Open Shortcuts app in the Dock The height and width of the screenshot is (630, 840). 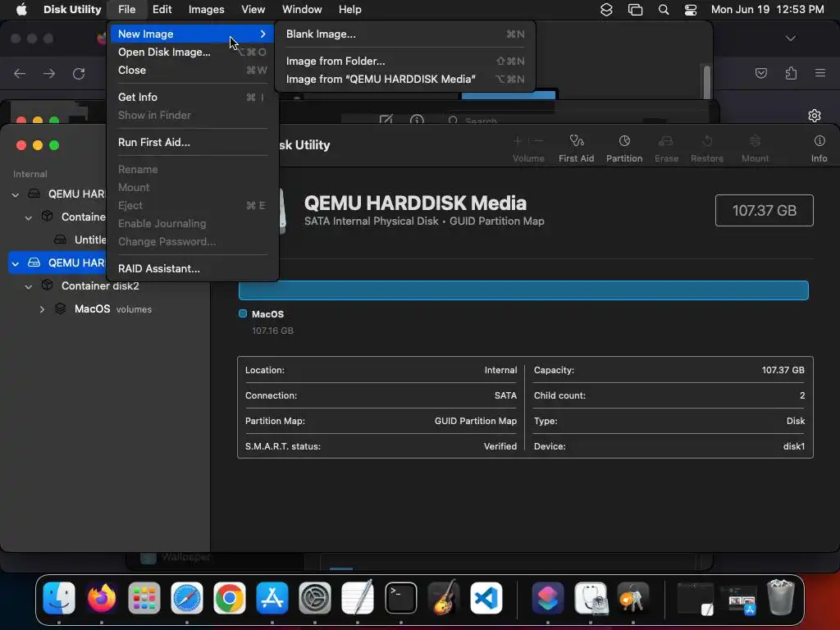(x=547, y=597)
